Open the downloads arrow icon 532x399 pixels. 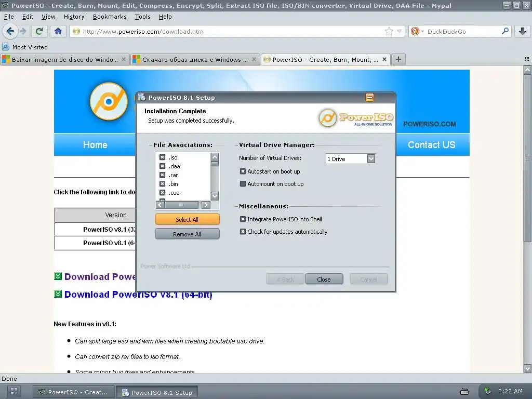[x=523, y=32]
